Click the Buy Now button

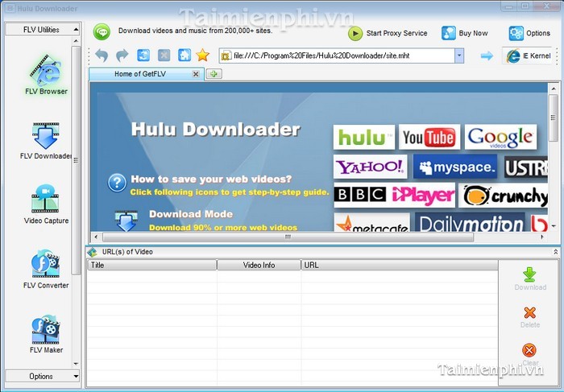tap(464, 34)
